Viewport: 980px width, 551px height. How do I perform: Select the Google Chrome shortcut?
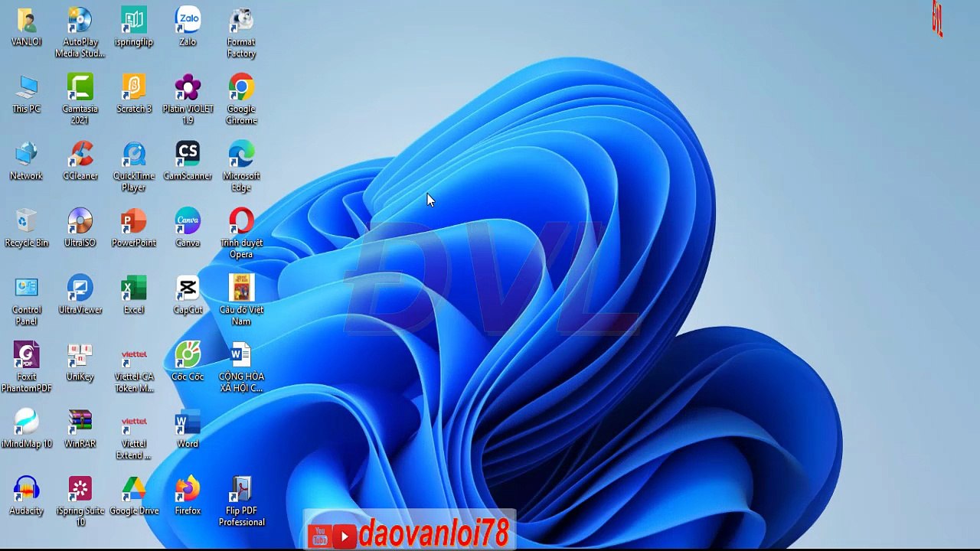pyautogui.click(x=241, y=88)
